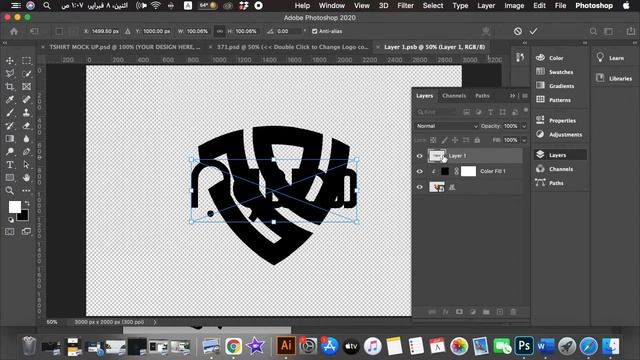The width and height of the screenshot is (640, 360).
Task: Collapse the floating Layers panel arrows
Action: pos(512,96)
